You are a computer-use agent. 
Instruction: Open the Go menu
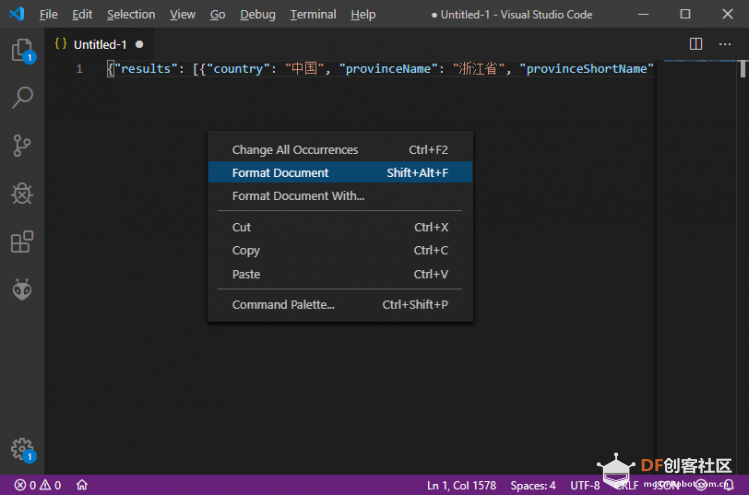coord(217,14)
